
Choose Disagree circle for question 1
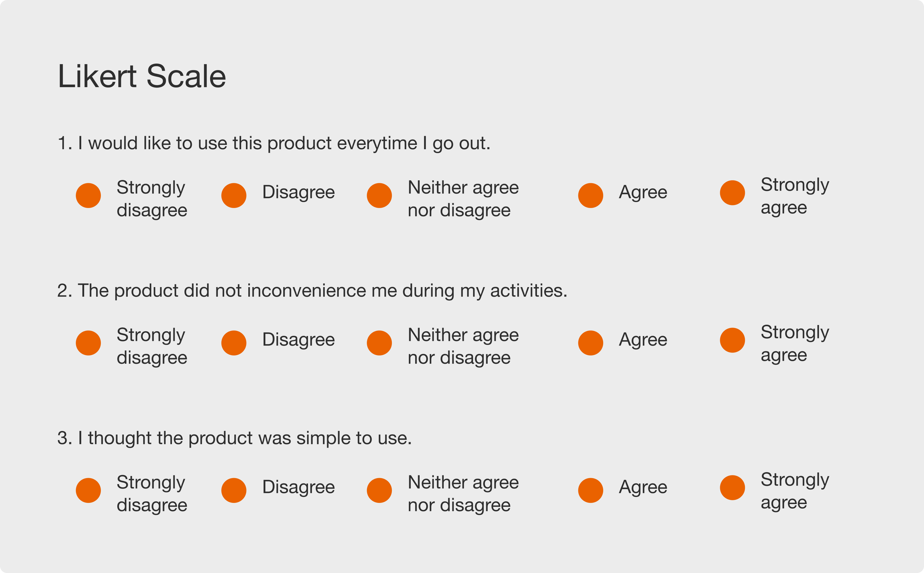(234, 195)
